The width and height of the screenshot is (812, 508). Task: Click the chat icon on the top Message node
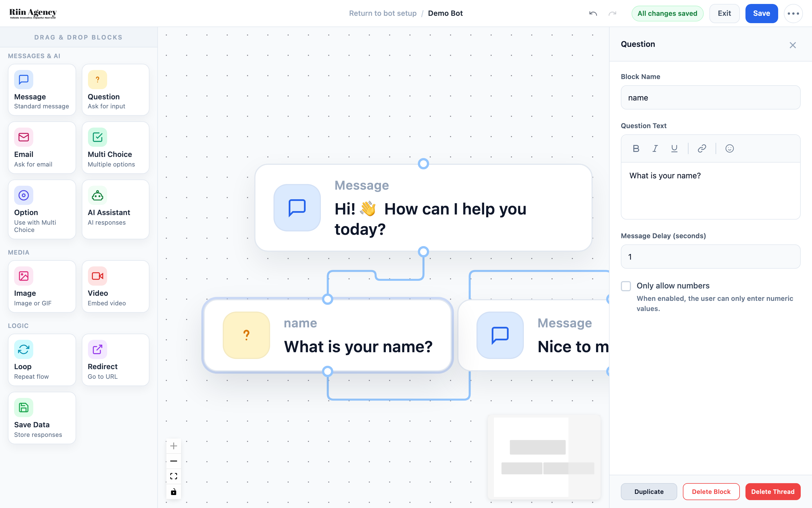click(297, 208)
